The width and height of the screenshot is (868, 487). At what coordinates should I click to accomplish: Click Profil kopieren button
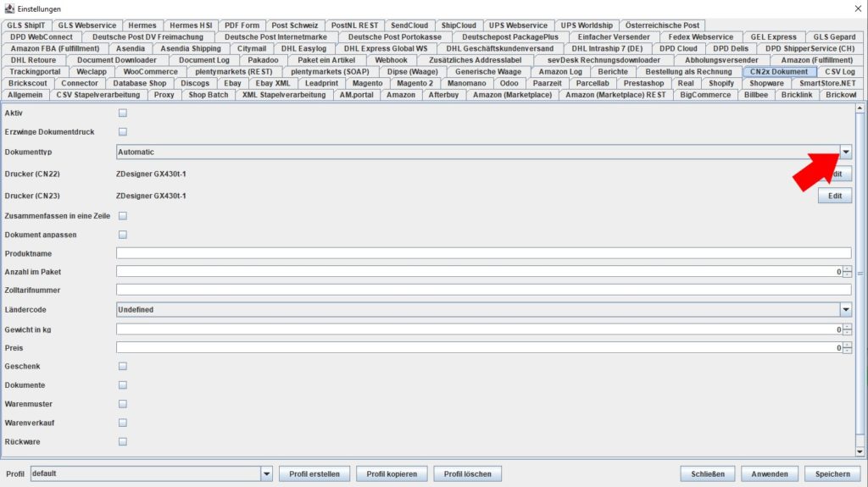[x=392, y=473]
